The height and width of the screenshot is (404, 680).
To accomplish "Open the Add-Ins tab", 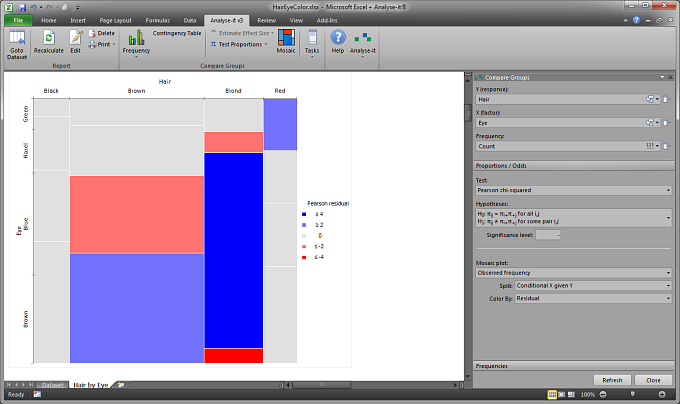I will (327, 20).
